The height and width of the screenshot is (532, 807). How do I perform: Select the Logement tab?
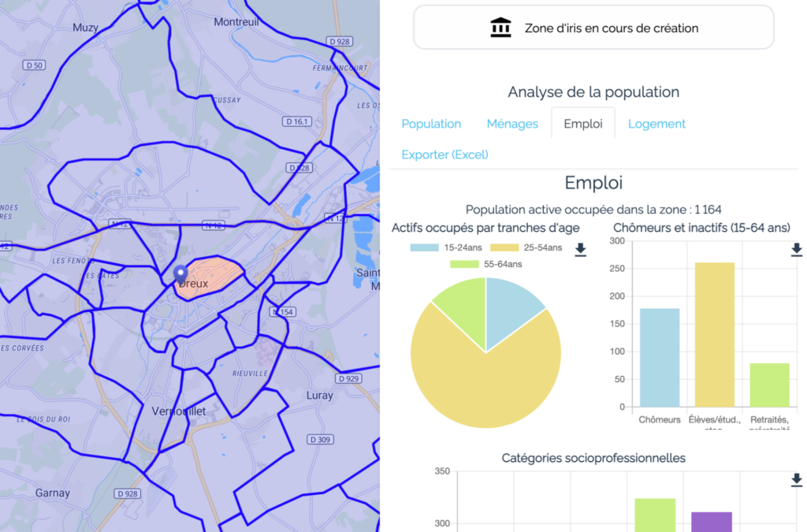(x=656, y=124)
